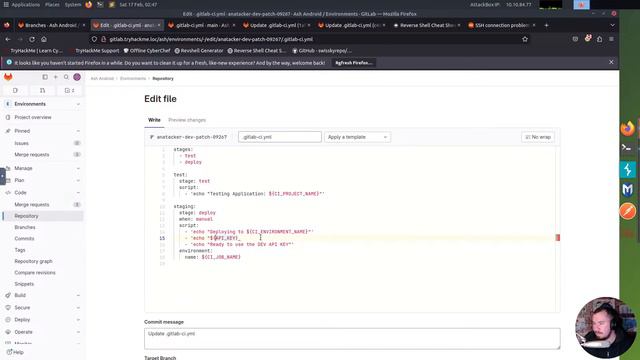Switch to the Preview changes tab
Viewport: 640px width, 360px height.
(x=187, y=120)
